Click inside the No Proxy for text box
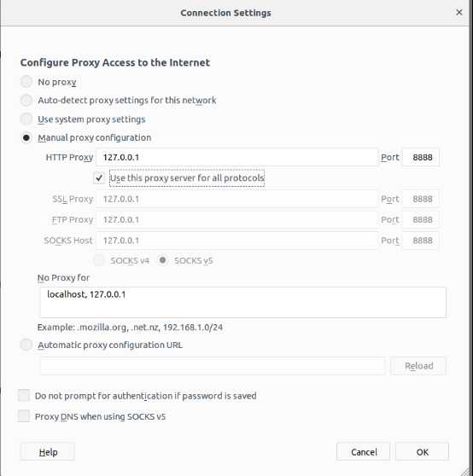 [x=243, y=302]
